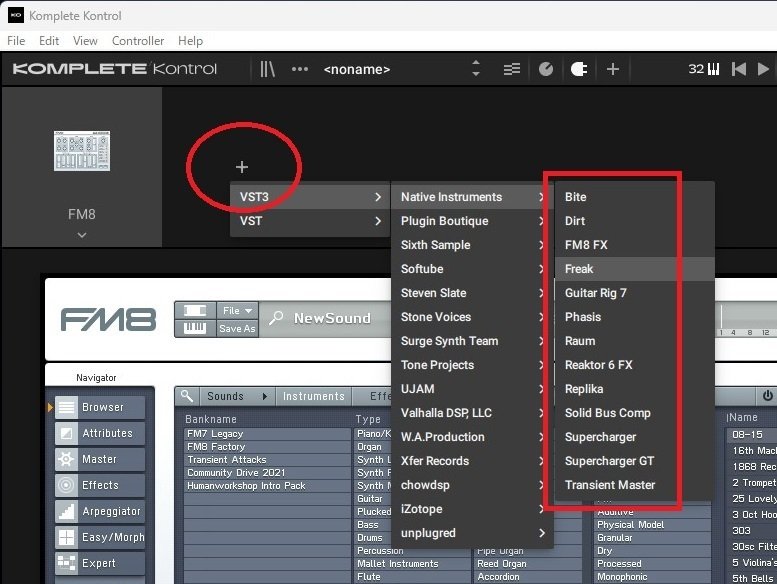
Task: Load Solid Bus Comp
Action: (634, 413)
